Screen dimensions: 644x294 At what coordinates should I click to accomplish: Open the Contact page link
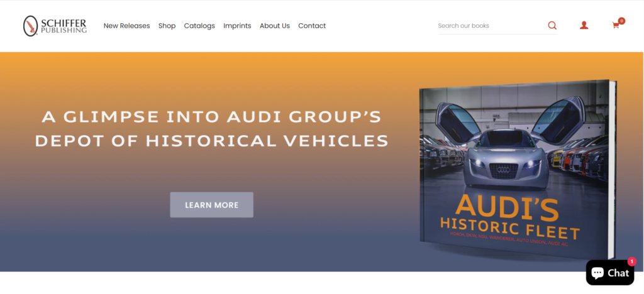(x=312, y=26)
